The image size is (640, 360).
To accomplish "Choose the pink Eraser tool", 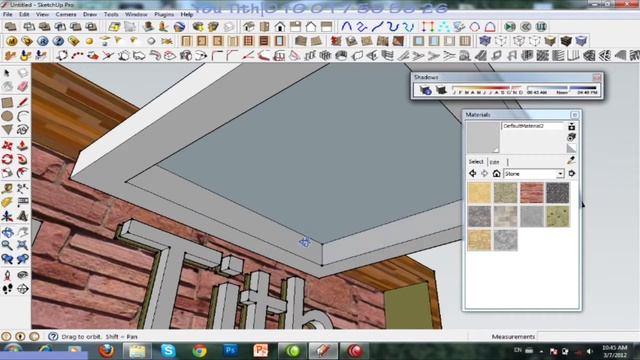I will pyautogui.click(x=22, y=86).
